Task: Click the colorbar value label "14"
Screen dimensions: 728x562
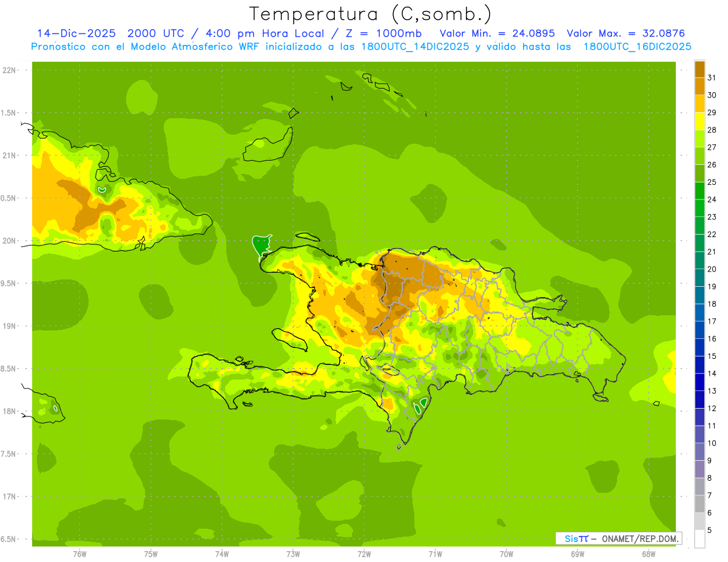Action: [x=712, y=373]
